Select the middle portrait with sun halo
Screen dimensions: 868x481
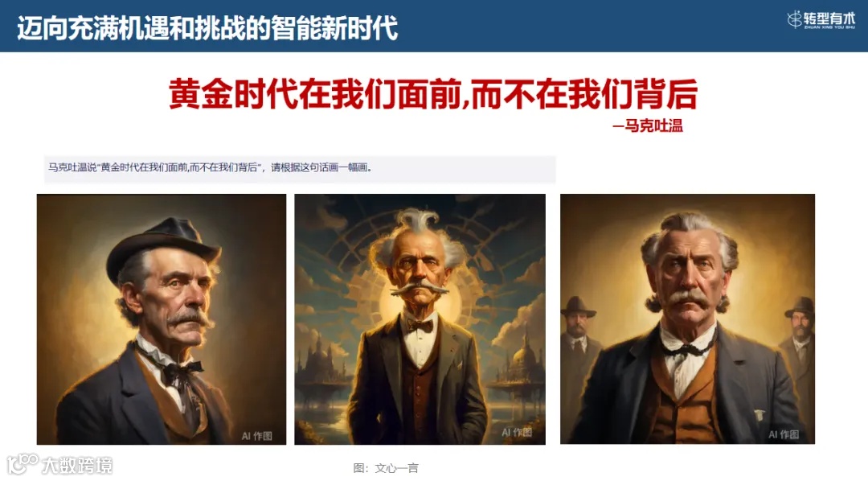420,319
